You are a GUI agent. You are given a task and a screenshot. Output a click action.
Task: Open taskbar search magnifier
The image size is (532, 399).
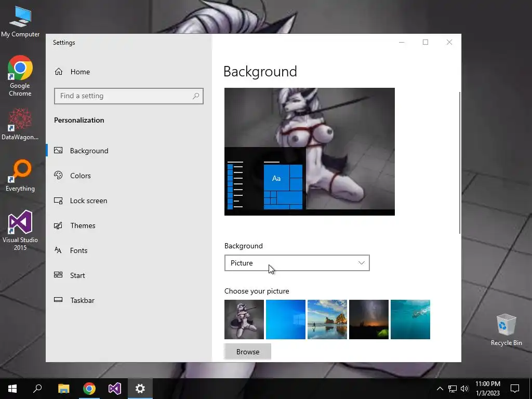point(37,389)
